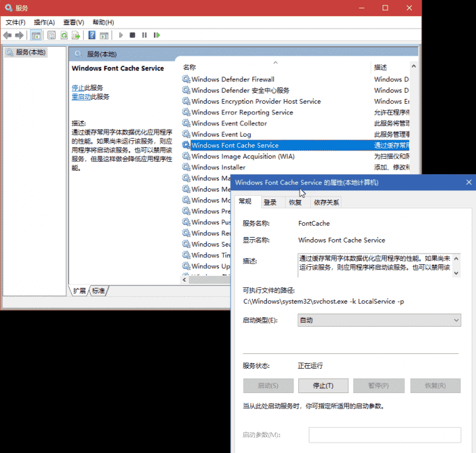Click services list scroll left arrow
476x453 pixels.
click(x=184, y=279)
